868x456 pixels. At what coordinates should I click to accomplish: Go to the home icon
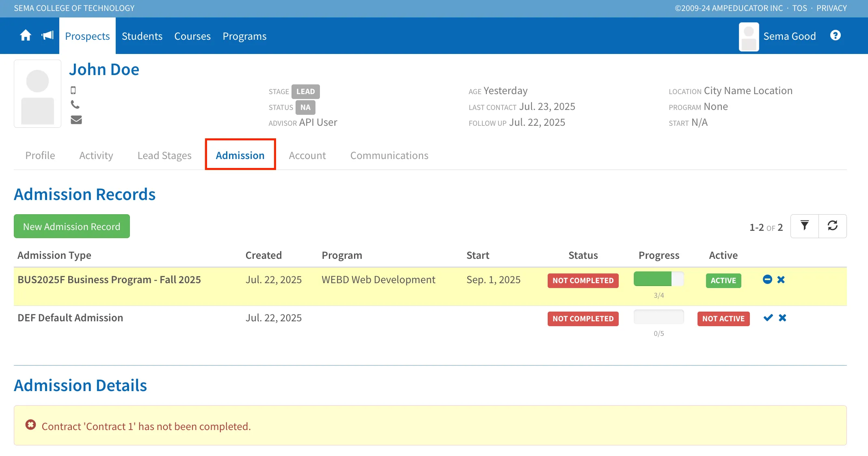(26, 36)
